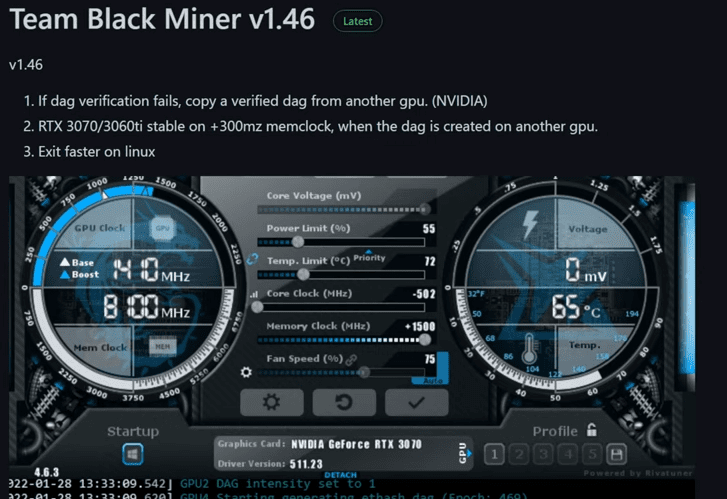
Task: Click Team Black Miner v1.46 title
Action: 162,19
